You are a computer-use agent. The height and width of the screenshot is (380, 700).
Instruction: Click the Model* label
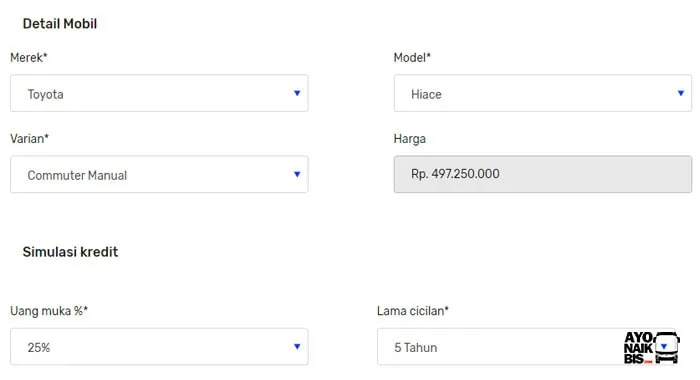(x=412, y=58)
